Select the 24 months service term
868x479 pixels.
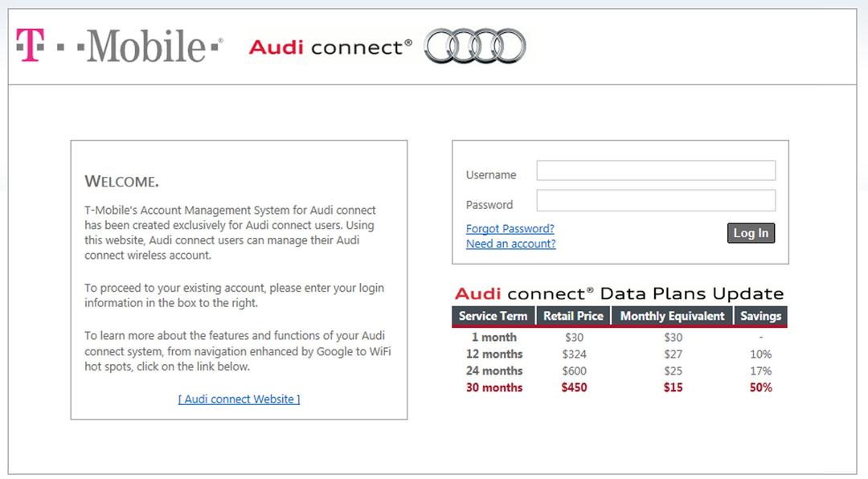pos(493,371)
